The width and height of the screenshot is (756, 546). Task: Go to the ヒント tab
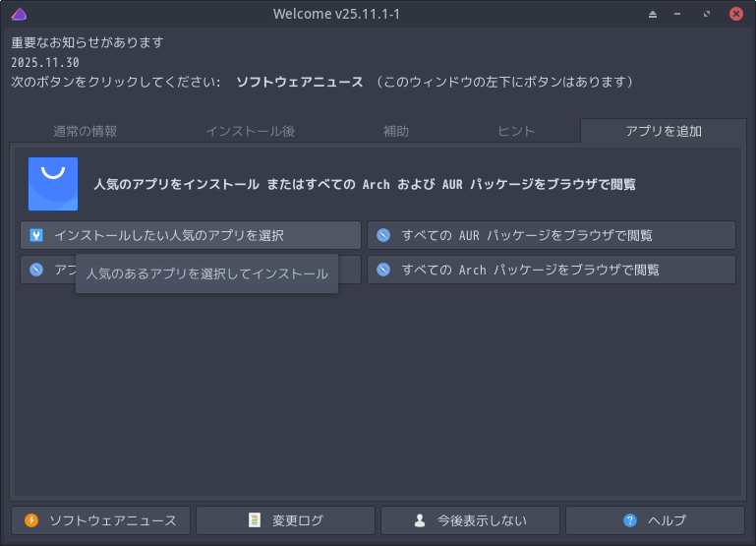tap(516, 131)
